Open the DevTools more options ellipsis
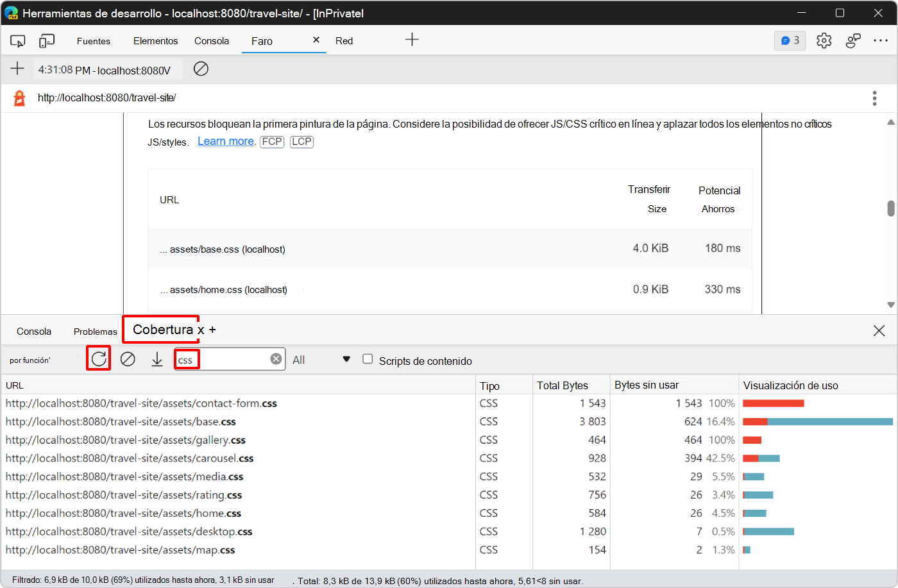The width and height of the screenshot is (898, 588). pyautogui.click(x=881, y=40)
